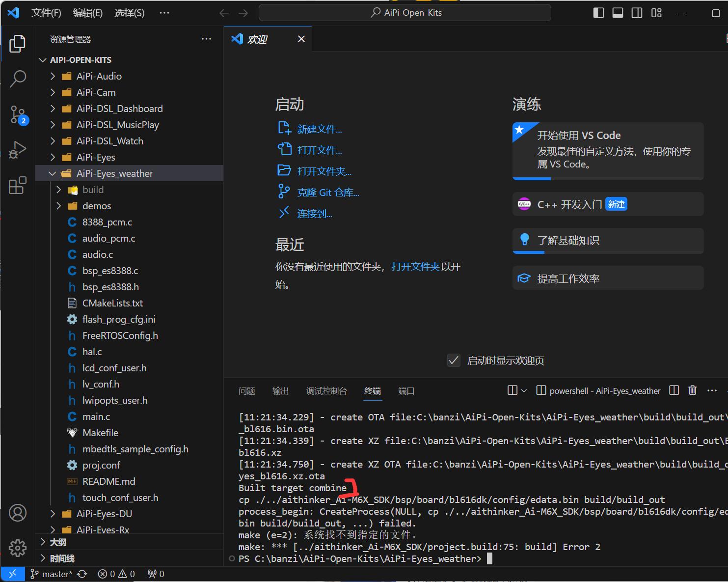Image resolution: width=728 pixels, height=582 pixels.
Task: Switch to the 问题 problems tab
Action: coord(247,391)
